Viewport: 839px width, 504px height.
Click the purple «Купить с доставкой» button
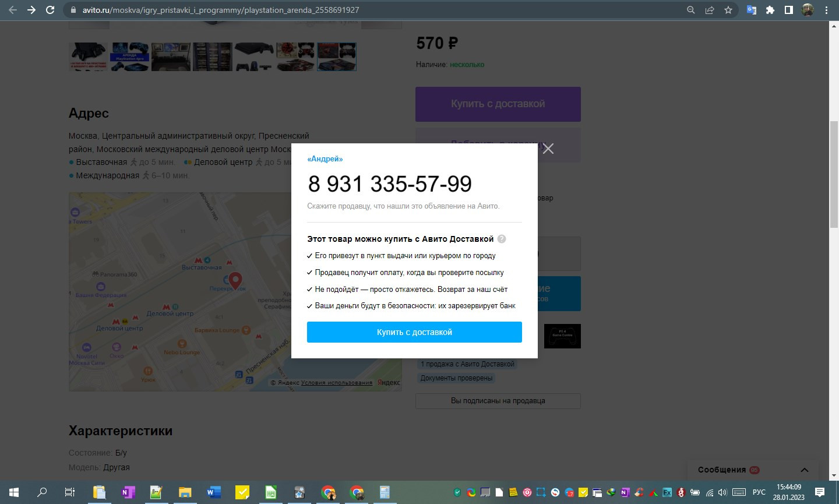(498, 104)
